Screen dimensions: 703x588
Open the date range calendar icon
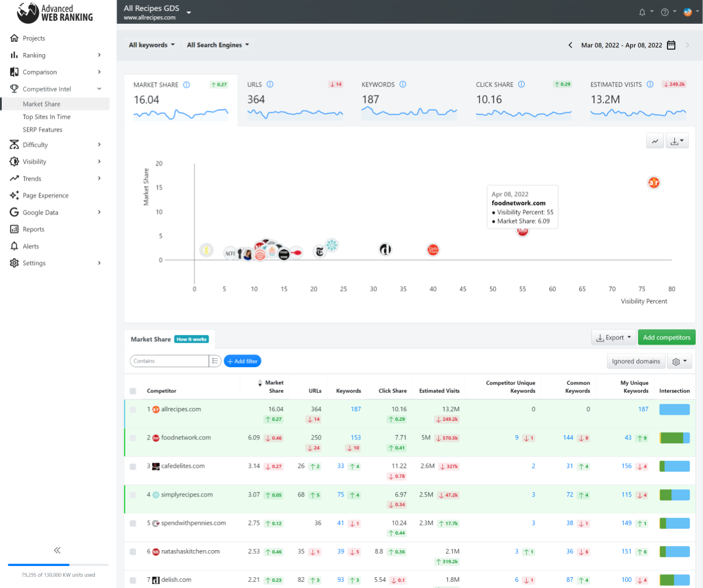coord(671,45)
